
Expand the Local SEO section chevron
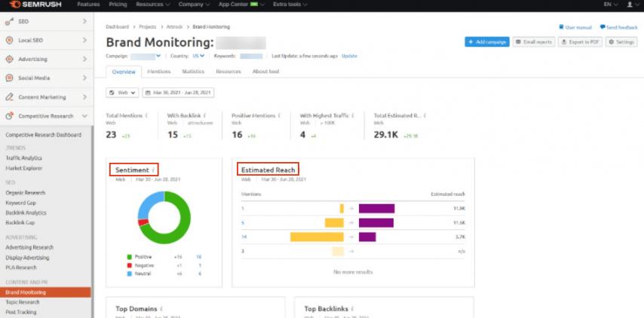[x=84, y=40]
